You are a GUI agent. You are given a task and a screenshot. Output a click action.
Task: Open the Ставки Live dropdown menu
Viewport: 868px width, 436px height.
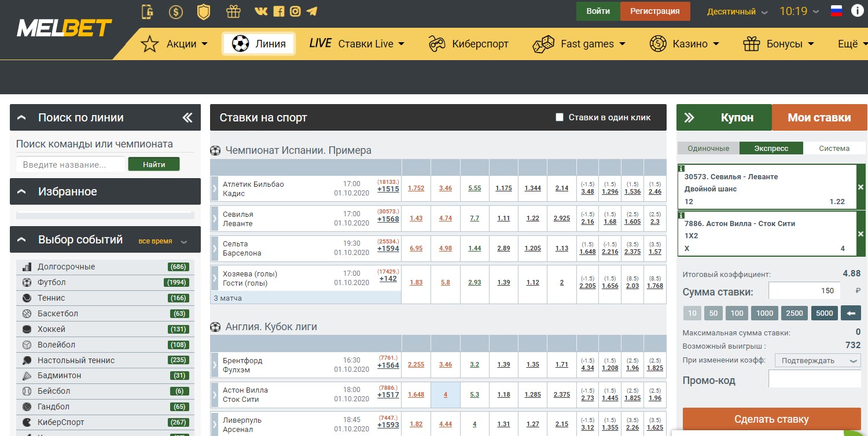357,44
